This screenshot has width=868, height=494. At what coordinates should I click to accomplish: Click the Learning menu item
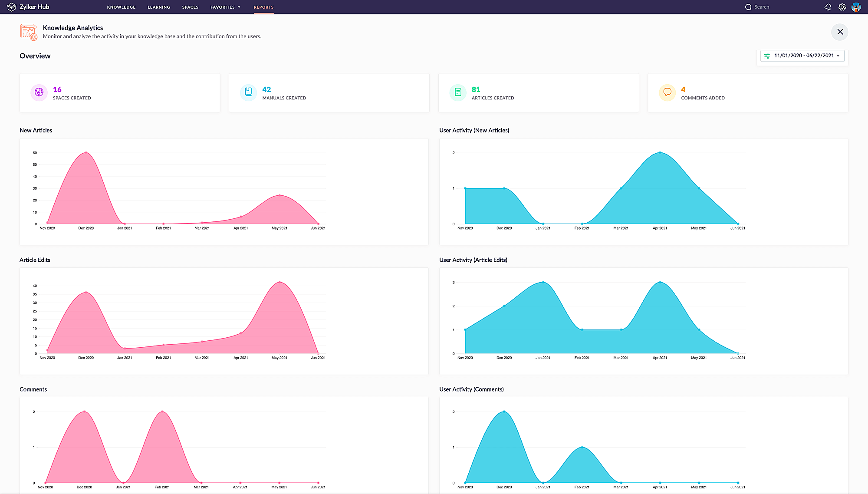tap(158, 7)
